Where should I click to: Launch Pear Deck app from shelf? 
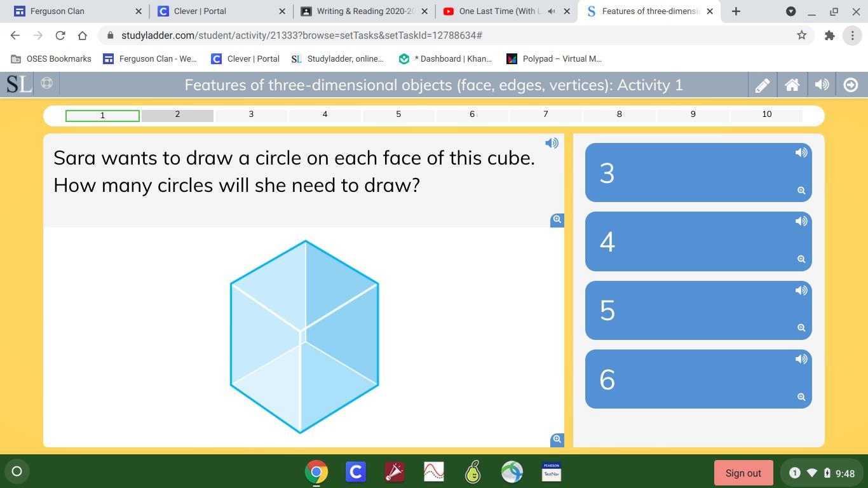[x=473, y=471]
